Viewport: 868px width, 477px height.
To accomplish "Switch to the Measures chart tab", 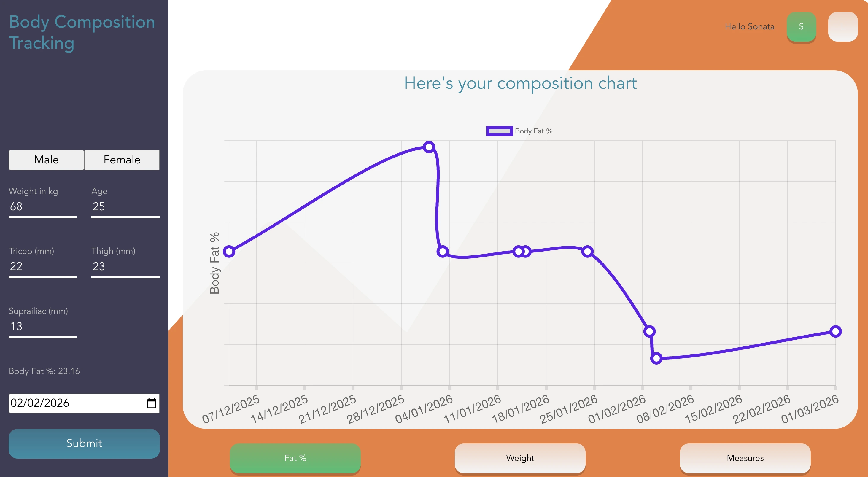I will click(745, 458).
